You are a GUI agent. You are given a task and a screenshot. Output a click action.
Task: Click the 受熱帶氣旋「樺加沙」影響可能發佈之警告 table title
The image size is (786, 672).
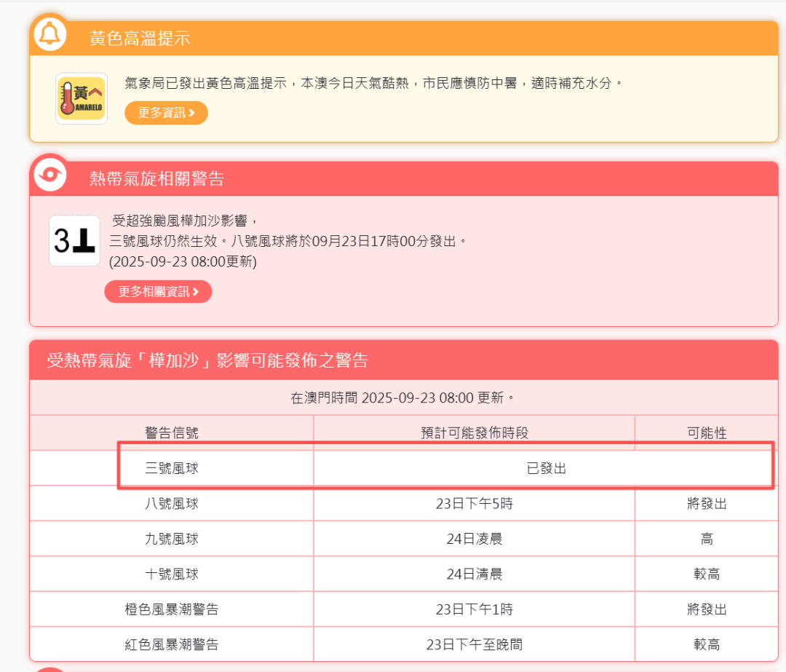click(x=207, y=360)
